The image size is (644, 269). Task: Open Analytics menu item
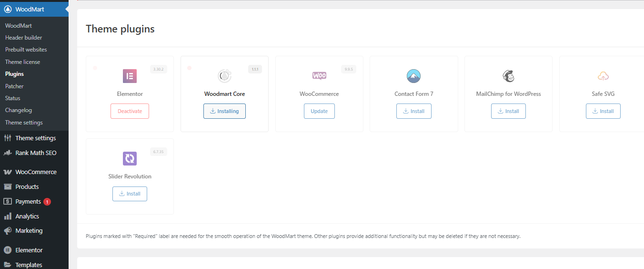(x=27, y=216)
